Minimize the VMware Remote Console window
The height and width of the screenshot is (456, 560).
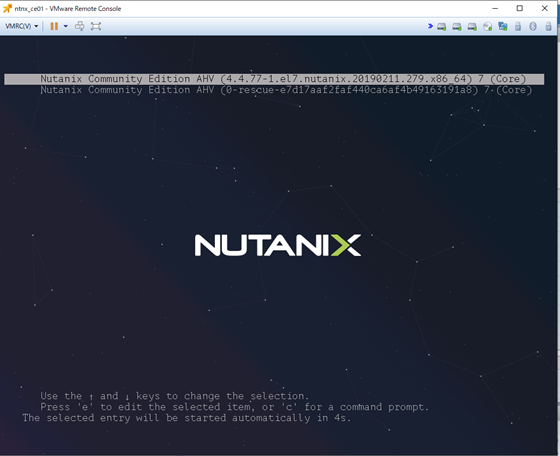[x=495, y=9]
